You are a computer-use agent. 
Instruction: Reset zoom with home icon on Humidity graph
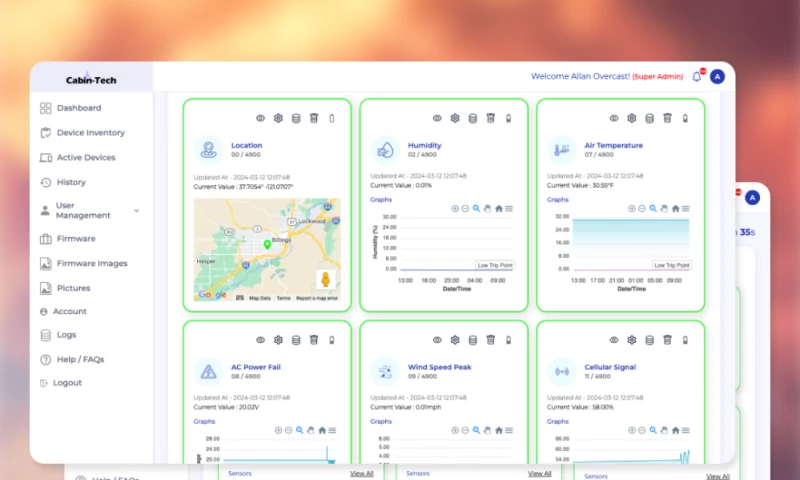499,208
